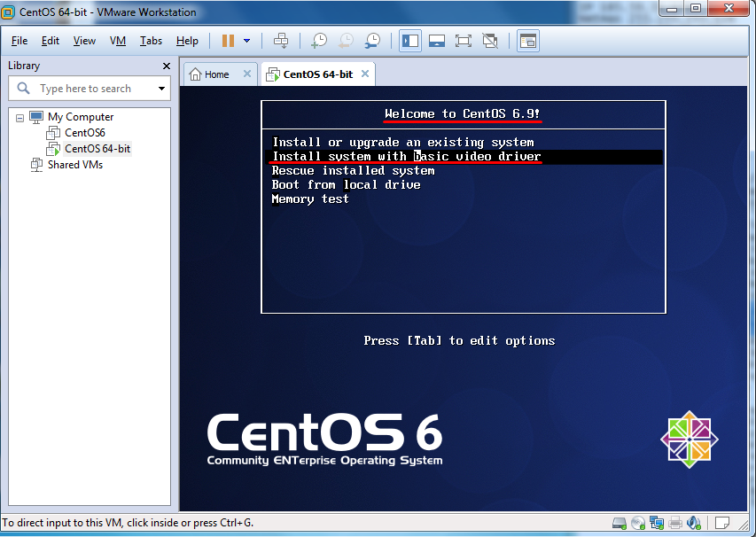Open the search filter dropdown arrow
Viewport: 756px width, 537px height.
(161, 89)
